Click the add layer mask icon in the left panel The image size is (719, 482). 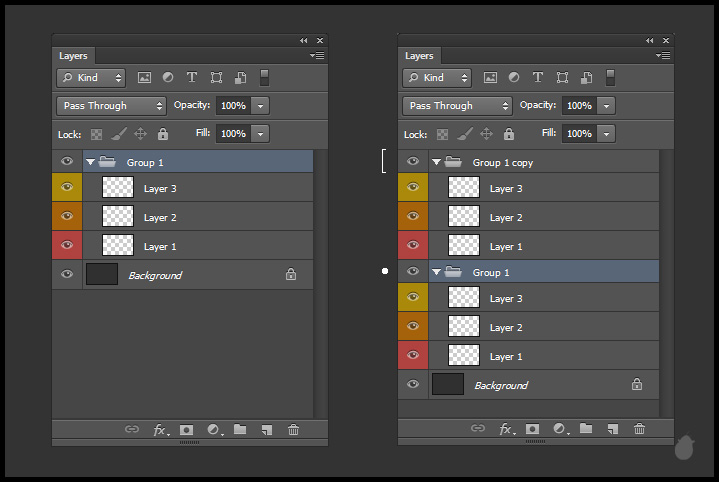(186, 430)
